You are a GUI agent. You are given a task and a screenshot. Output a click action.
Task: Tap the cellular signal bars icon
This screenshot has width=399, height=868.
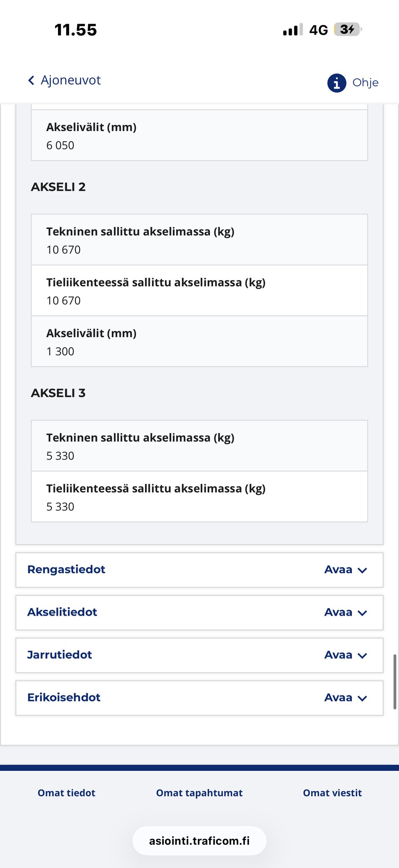click(292, 30)
